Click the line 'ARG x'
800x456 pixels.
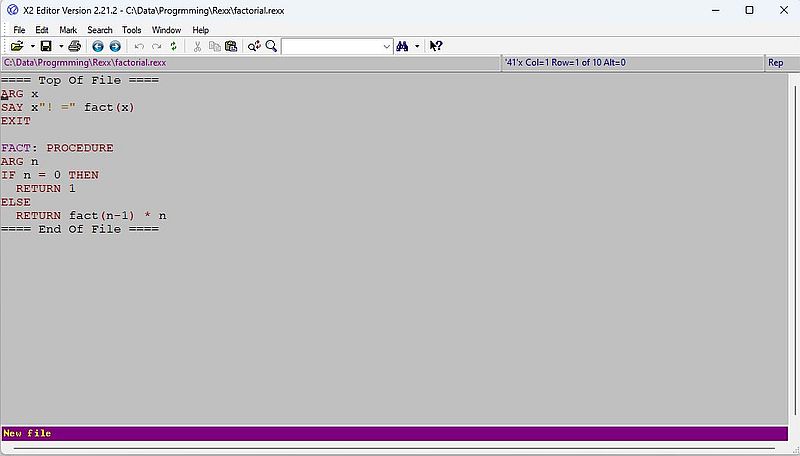click(19, 94)
